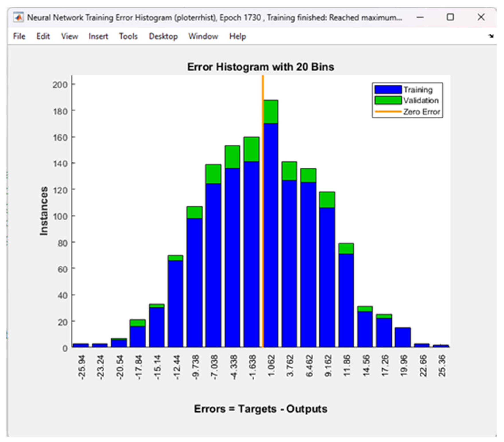Click the blue Training legend swatch
This screenshot has width=504, height=442.
pyautogui.click(x=388, y=89)
